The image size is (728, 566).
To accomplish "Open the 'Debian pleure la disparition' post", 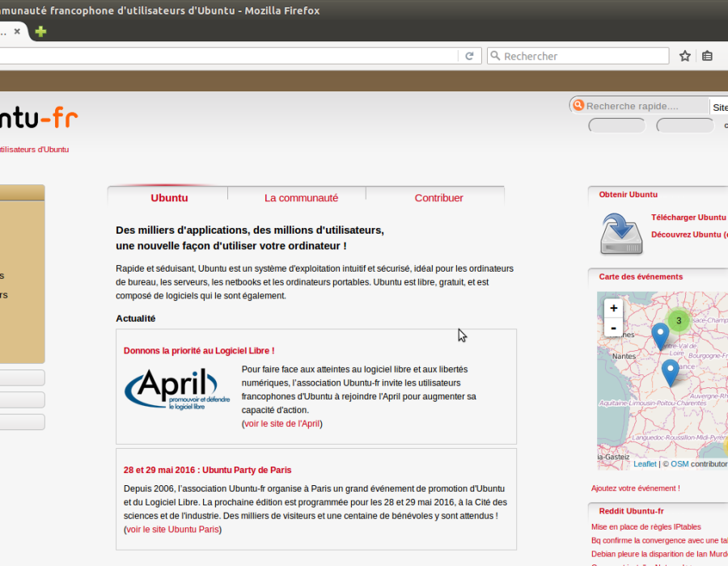I will pos(659,554).
